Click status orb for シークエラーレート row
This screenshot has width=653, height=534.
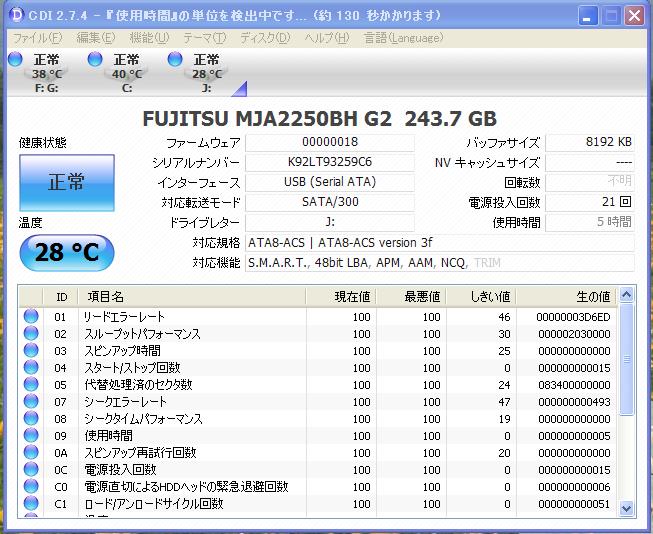(x=31, y=402)
